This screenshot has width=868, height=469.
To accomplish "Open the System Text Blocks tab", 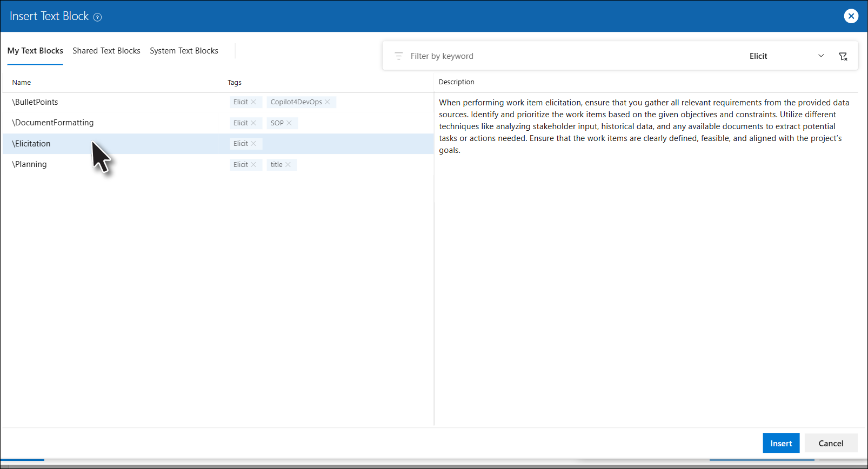I will click(x=184, y=51).
